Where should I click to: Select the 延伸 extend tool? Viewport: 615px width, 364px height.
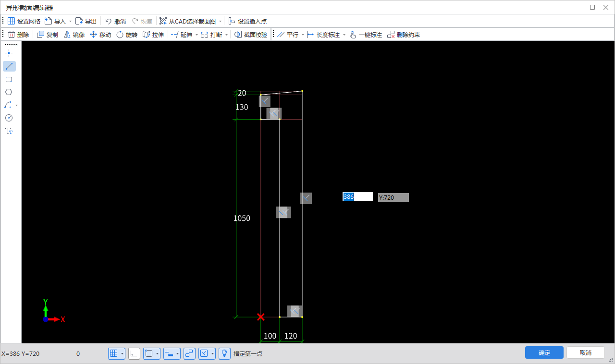point(182,35)
